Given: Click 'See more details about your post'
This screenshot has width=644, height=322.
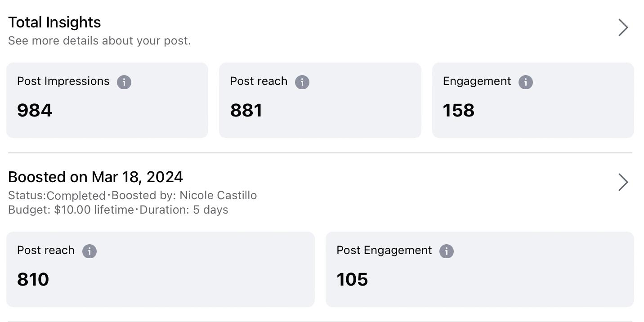Looking at the screenshot, I should [99, 40].
